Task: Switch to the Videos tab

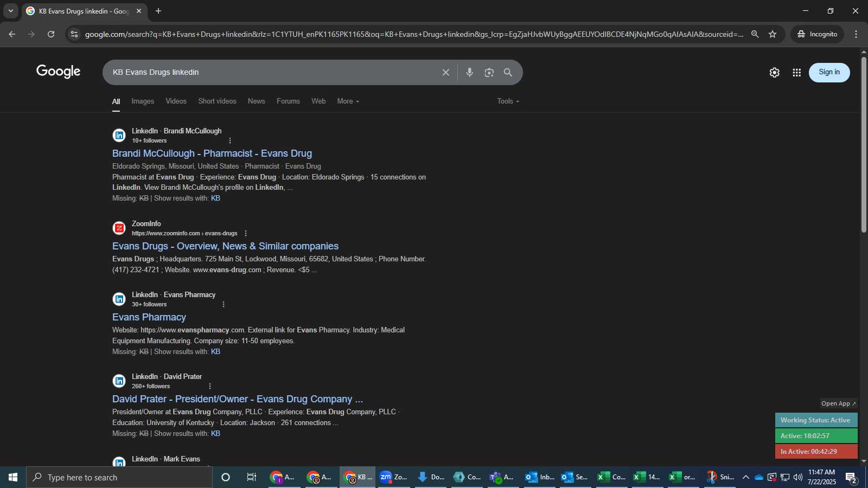Action: [x=176, y=101]
